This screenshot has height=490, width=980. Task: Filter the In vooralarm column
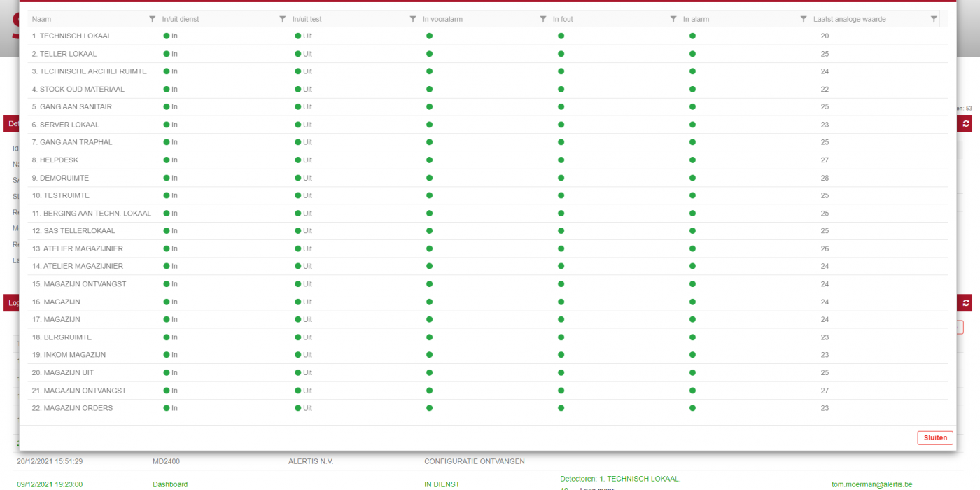tap(543, 19)
